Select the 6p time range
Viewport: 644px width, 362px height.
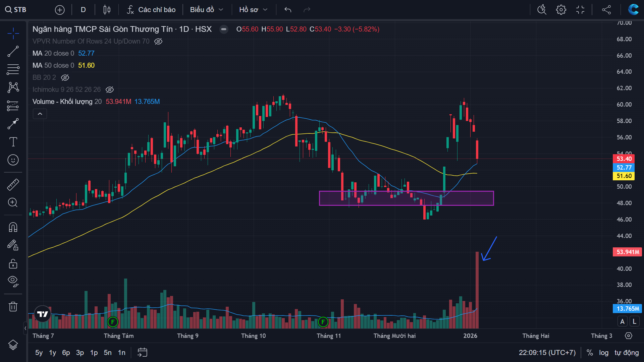tap(66, 353)
